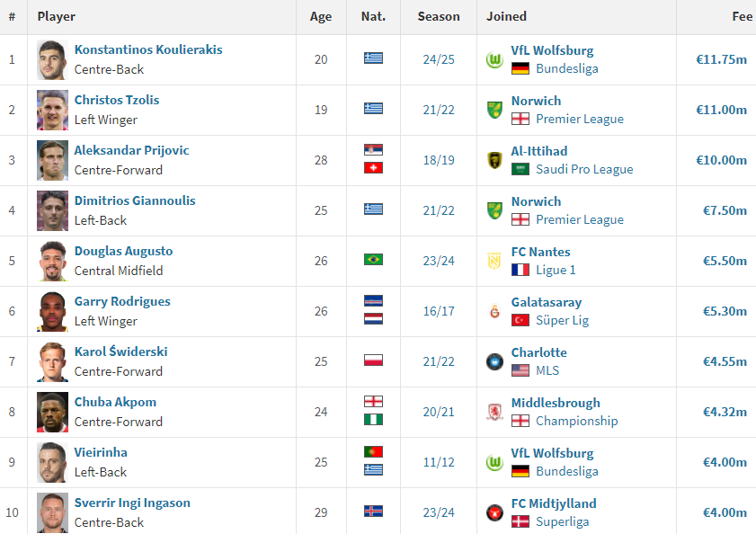Open Garry Rodrigues player profile link
756x534 pixels.
[122, 301]
